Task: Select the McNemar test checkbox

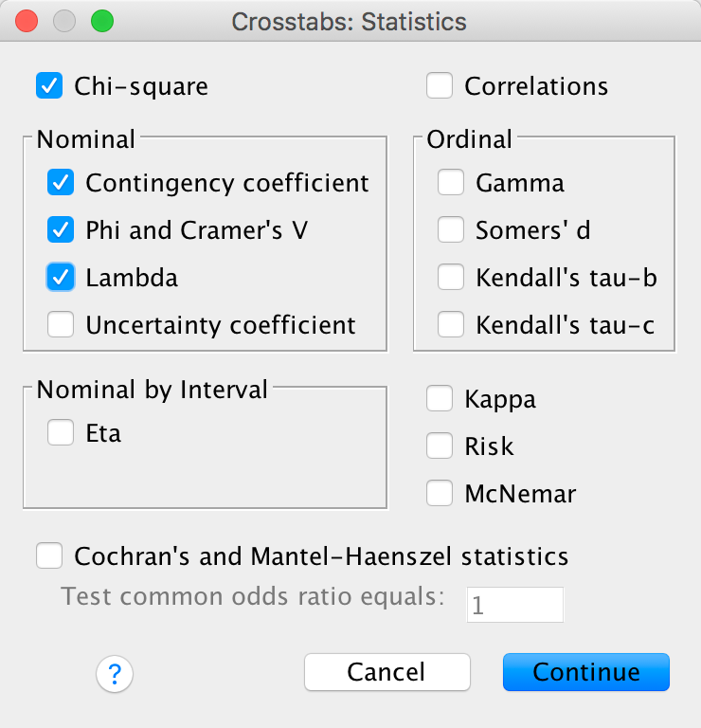Action: (x=440, y=493)
